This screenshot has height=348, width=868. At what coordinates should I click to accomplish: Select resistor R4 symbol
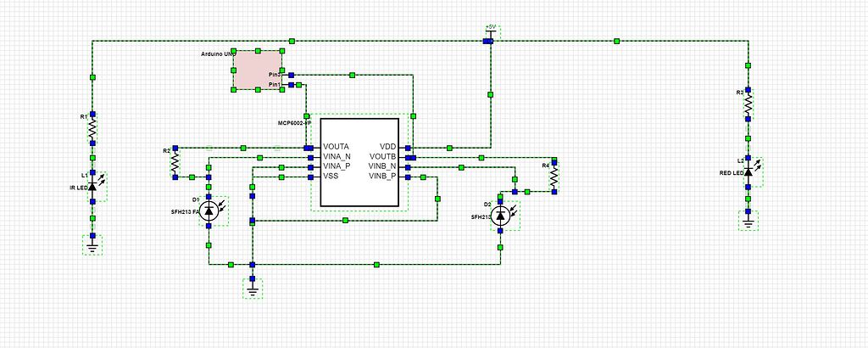pyautogui.click(x=554, y=177)
